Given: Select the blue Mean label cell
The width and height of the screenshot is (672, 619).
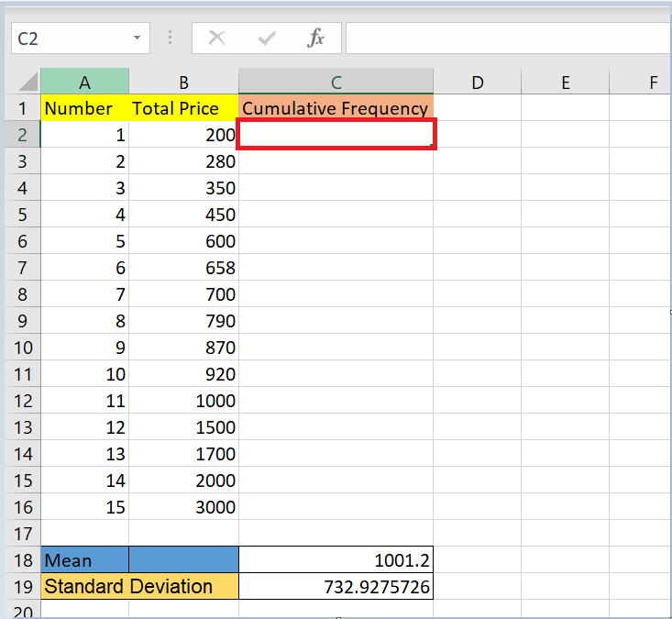Looking at the screenshot, I should [x=84, y=560].
